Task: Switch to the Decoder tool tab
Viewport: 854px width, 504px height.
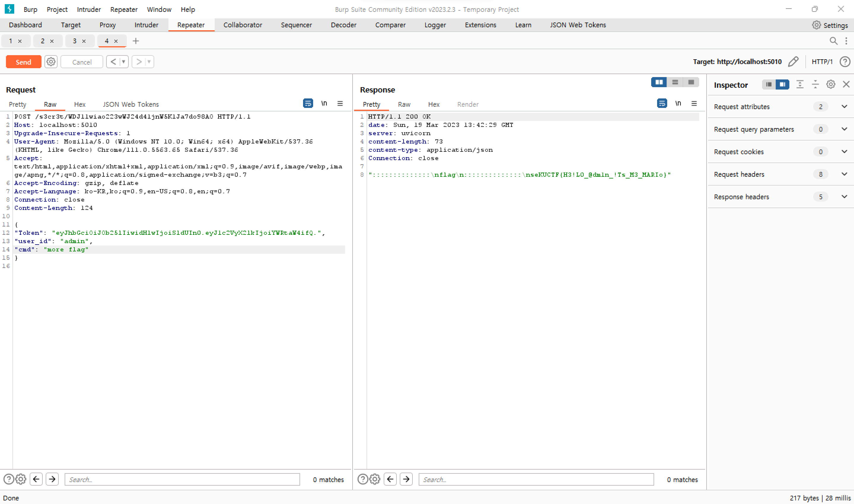Action: pyautogui.click(x=343, y=25)
